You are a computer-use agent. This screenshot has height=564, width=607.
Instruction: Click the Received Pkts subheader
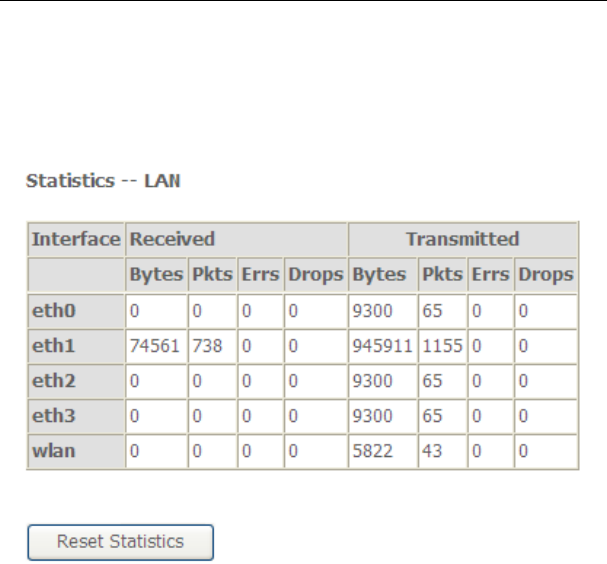tap(213, 274)
